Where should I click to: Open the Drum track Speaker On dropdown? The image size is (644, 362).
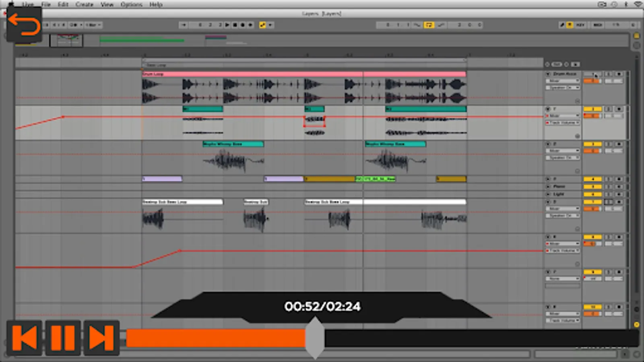[563, 88]
